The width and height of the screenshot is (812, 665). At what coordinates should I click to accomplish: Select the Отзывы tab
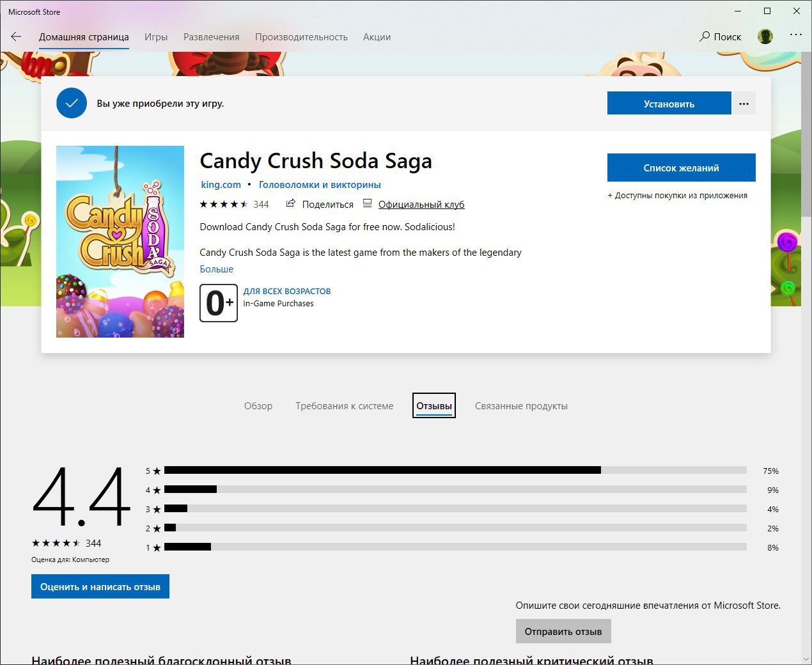click(434, 406)
